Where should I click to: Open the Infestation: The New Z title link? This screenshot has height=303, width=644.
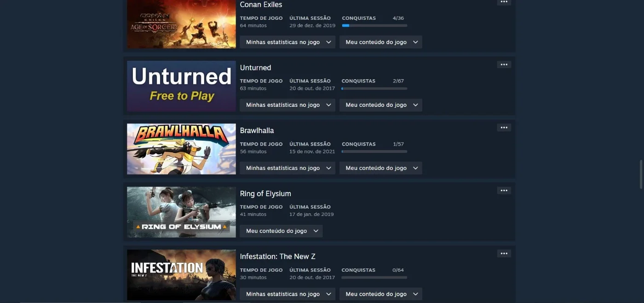(277, 256)
